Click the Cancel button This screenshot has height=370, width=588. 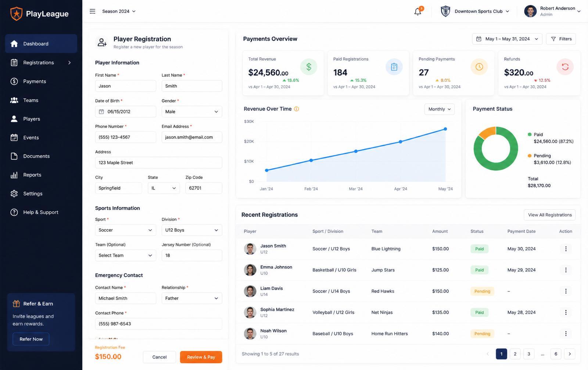159,357
